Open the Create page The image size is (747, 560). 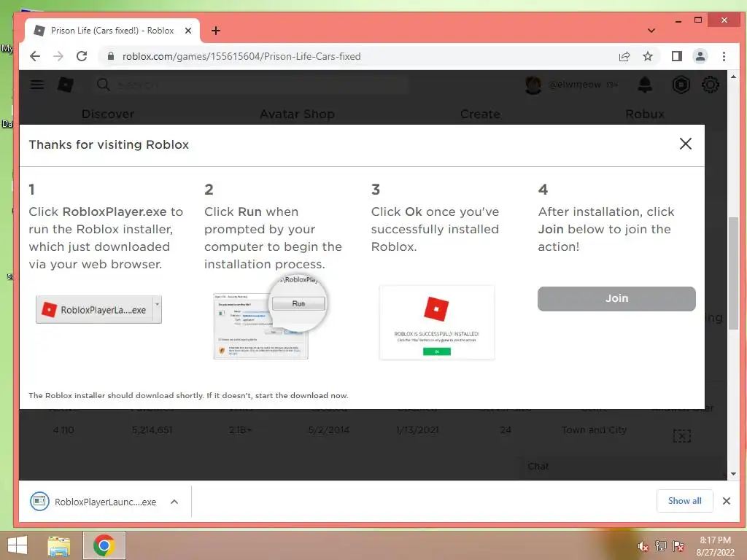click(480, 114)
